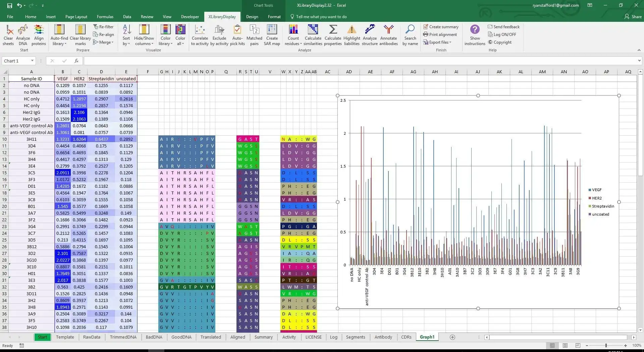Click the Clear library marks icon
The height and width of the screenshot is (352, 644).
80,35
